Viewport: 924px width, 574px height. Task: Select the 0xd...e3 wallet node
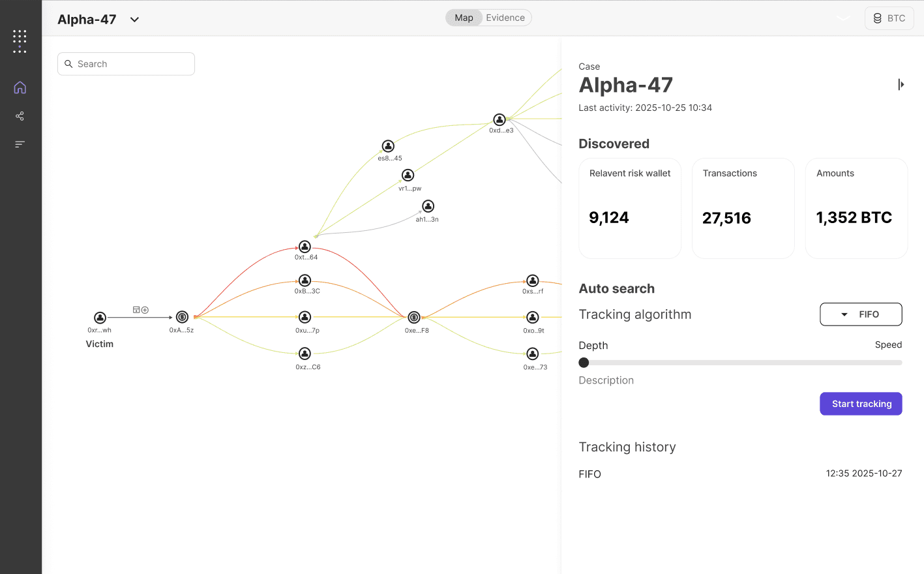499,119
